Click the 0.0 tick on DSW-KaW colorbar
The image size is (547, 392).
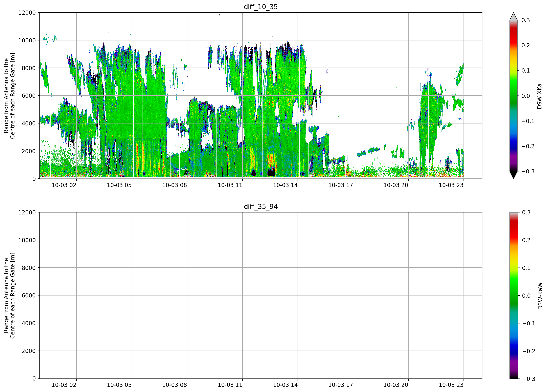coord(526,295)
